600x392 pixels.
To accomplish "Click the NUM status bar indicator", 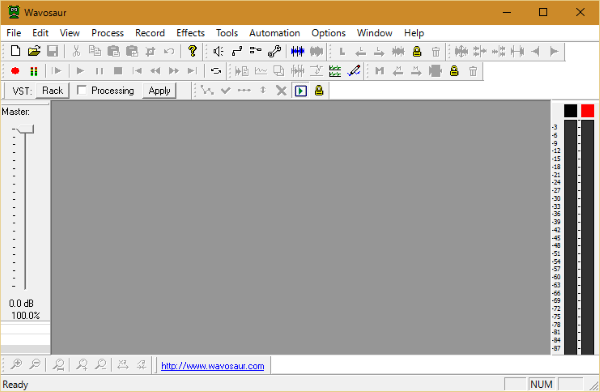I will coord(541,384).
